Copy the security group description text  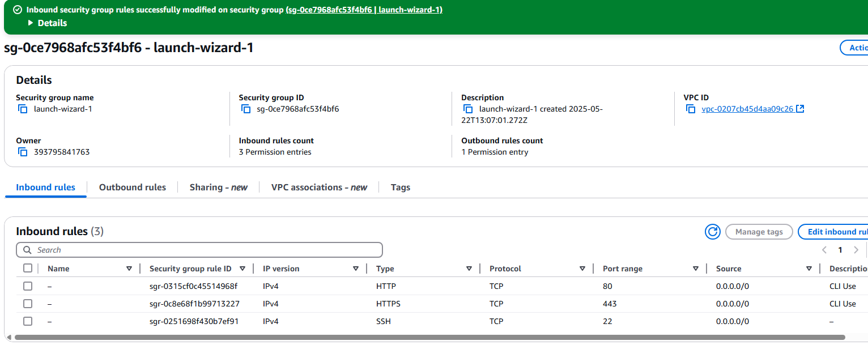[x=468, y=109]
